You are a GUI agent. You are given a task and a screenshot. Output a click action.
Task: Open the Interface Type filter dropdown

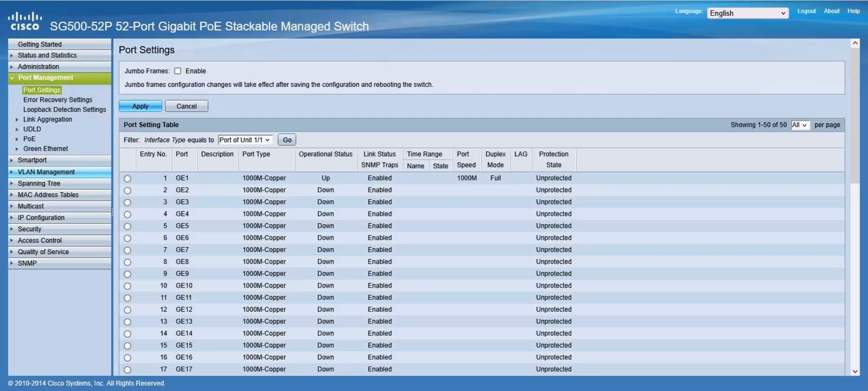pyautogui.click(x=245, y=140)
